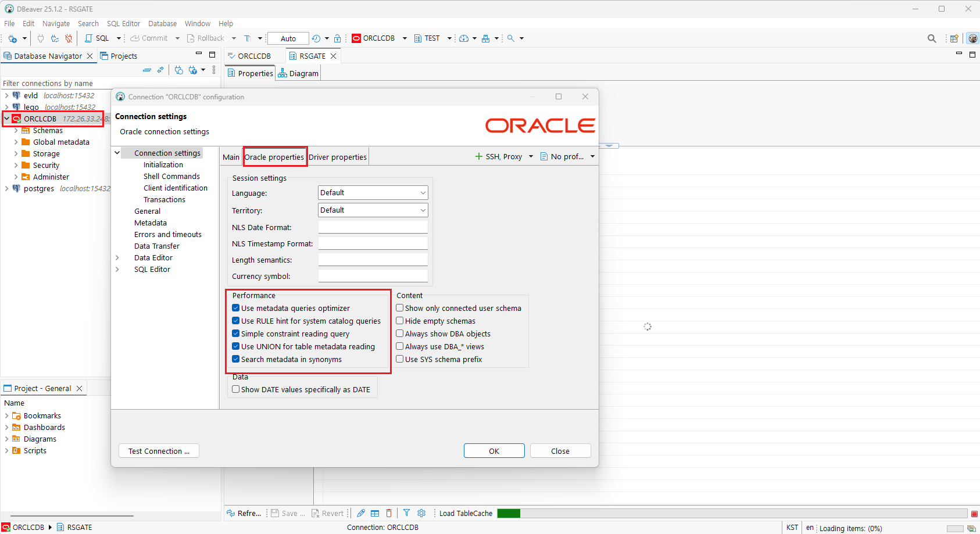The image size is (980, 534).
Task: Click the lock icon in main toolbar
Action: point(337,38)
